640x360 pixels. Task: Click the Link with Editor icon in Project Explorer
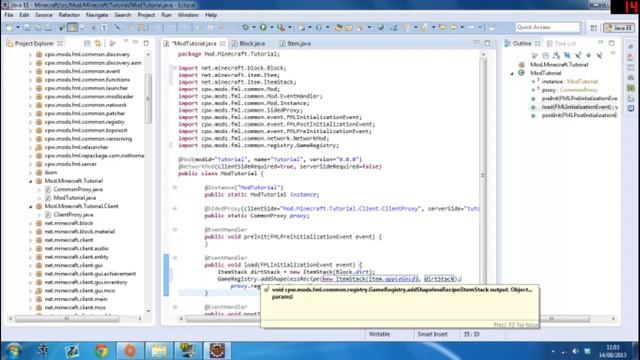pos(98,43)
